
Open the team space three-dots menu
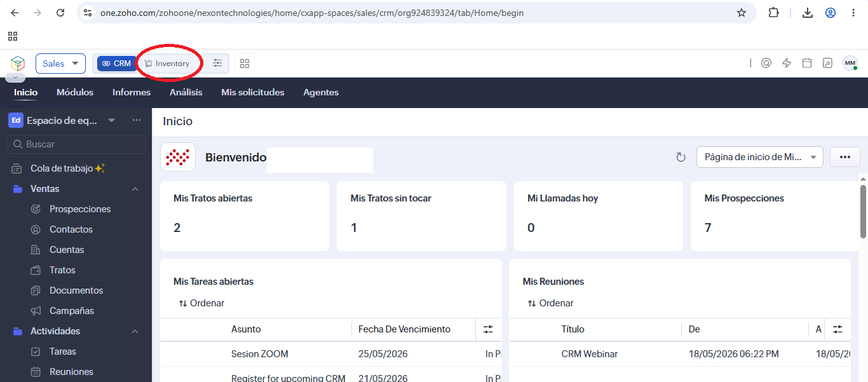click(137, 120)
